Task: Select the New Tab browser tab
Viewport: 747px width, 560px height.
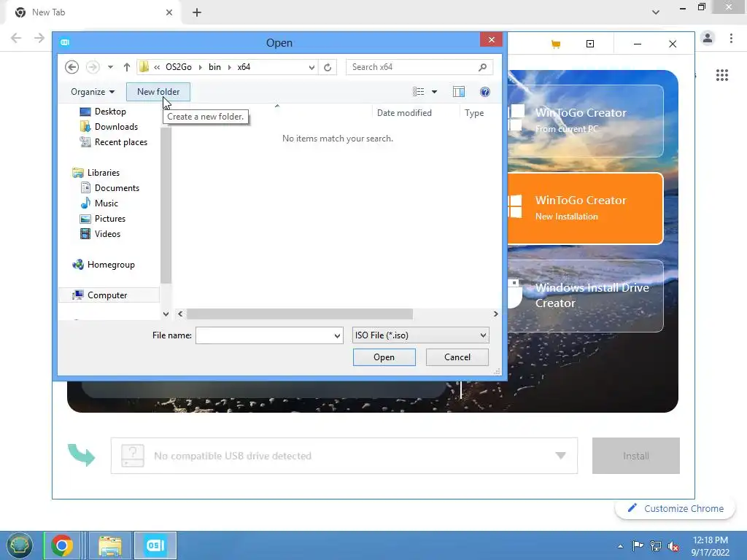Action: [x=94, y=12]
